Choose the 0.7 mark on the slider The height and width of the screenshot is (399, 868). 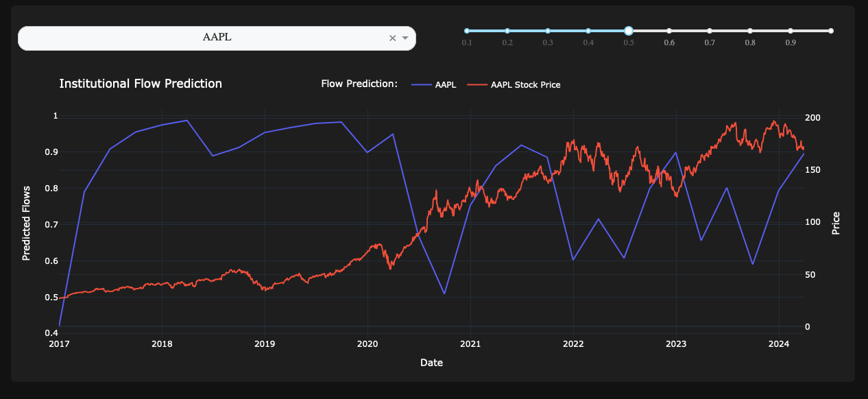pyautogui.click(x=710, y=31)
